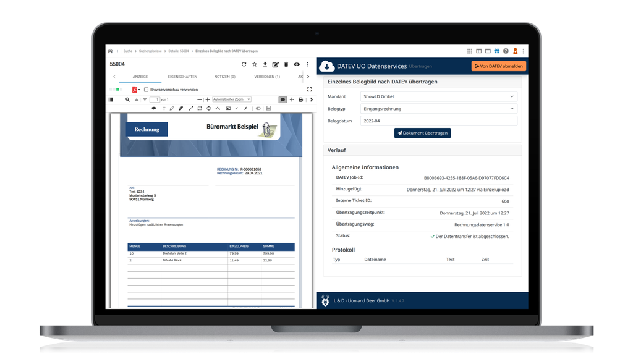Image resolution: width=633 pixels, height=364 pixels.
Task: Edit document with pencil icon
Action: [x=275, y=64]
